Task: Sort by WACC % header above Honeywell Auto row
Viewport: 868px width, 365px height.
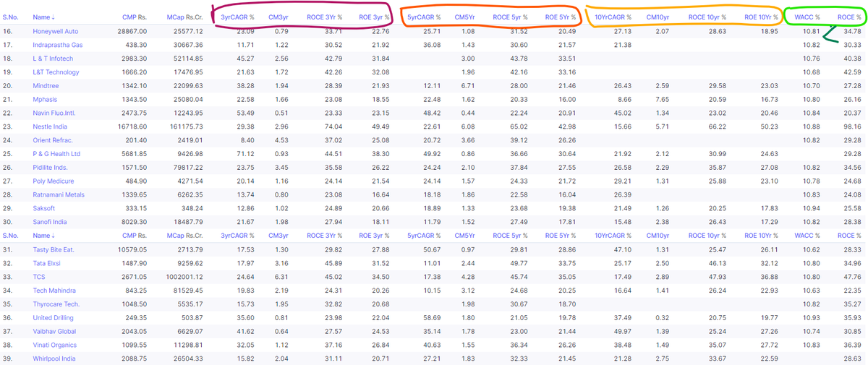Action: pyautogui.click(x=807, y=16)
